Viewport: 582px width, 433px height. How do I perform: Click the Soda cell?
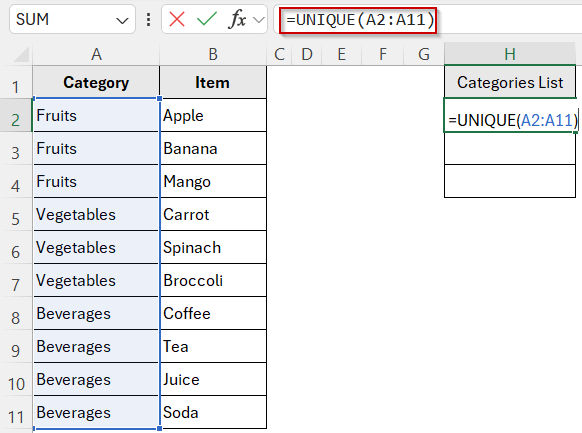pos(213,413)
